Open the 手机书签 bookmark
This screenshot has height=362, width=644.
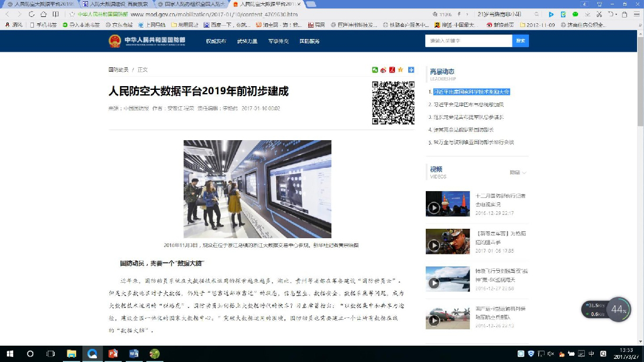pos(43,25)
